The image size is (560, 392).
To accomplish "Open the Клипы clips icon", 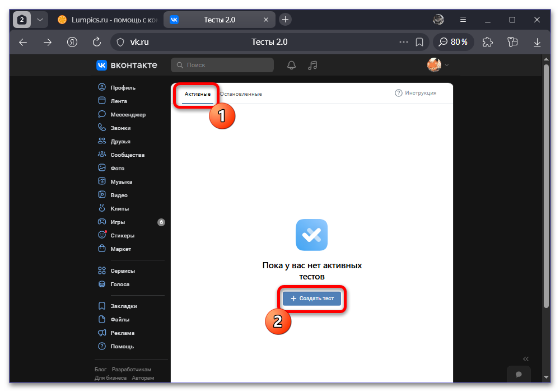I will (x=102, y=208).
